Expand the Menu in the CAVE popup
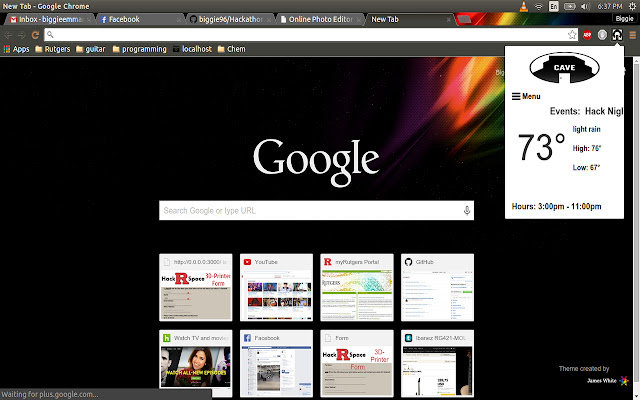Screen dimensions: 640x400 point(526,97)
